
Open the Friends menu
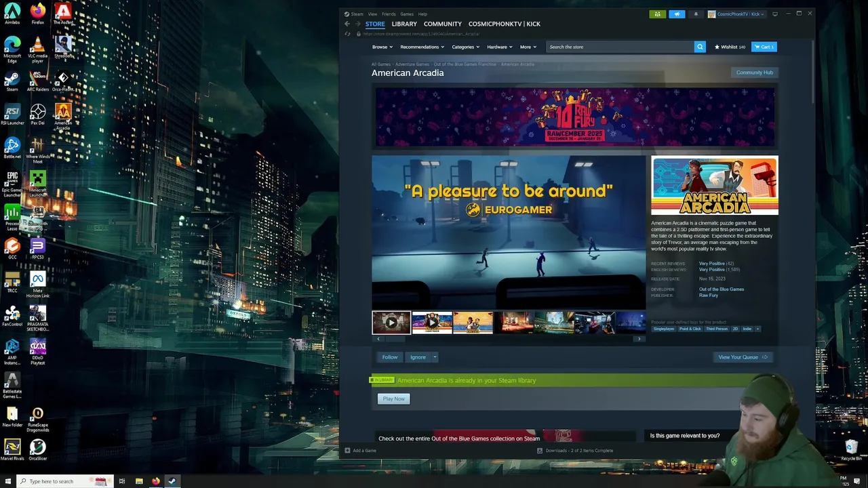tap(389, 14)
